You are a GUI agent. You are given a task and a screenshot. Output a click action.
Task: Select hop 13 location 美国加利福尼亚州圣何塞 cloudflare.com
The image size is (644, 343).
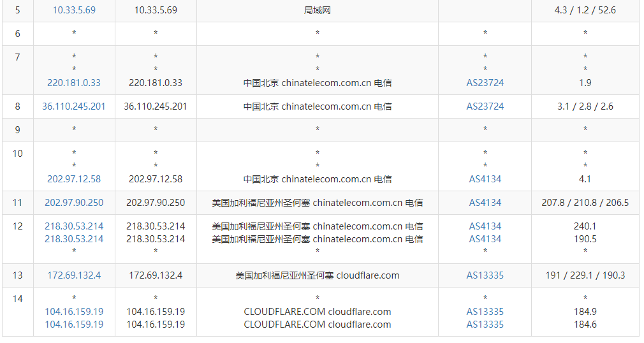[x=318, y=275]
